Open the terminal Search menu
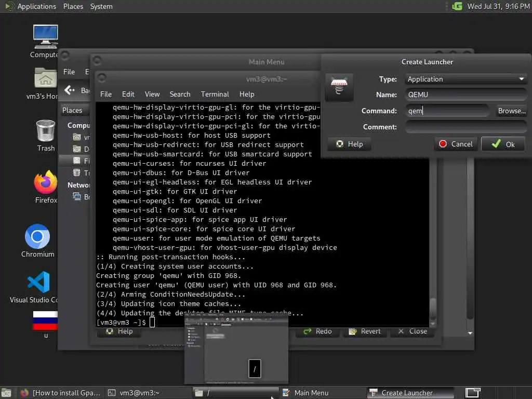This screenshot has width=532, height=399. pos(180,95)
